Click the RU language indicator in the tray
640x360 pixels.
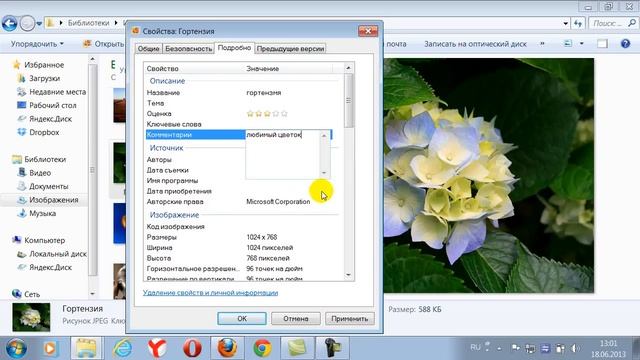(x=475, y=347)
